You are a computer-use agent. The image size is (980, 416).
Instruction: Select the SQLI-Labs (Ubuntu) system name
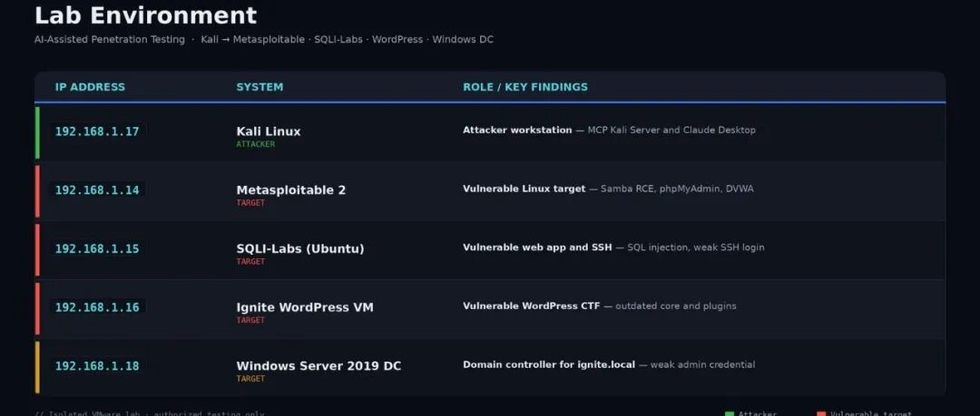click(300, 248)
